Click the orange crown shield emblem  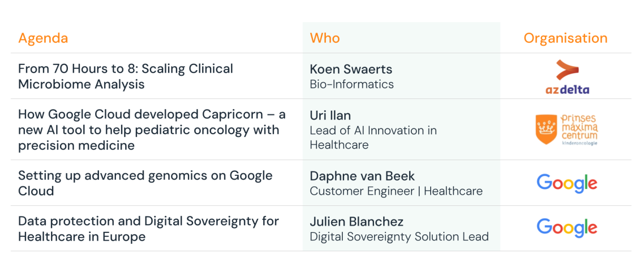pyautogui.click(x=546, y=129)
